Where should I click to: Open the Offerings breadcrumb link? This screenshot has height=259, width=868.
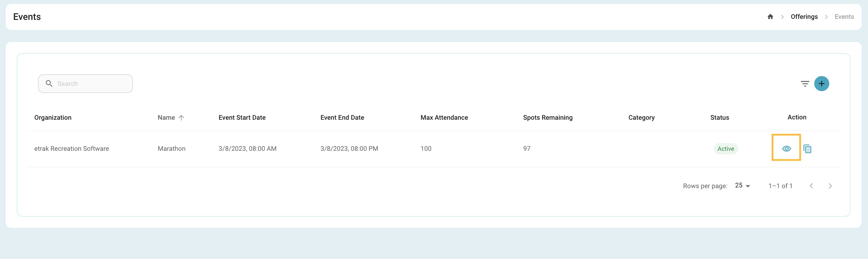(804, 17)
